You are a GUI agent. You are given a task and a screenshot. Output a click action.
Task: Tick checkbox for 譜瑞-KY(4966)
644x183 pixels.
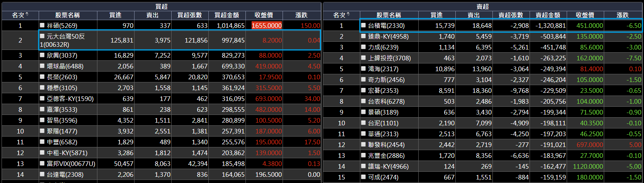click(x=363, y=166)
